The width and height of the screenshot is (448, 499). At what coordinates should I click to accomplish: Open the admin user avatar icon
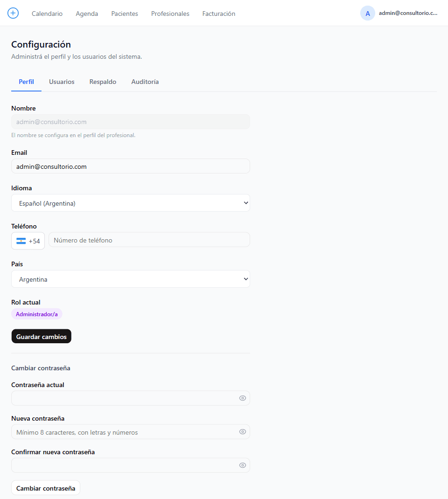click(367, 14)
